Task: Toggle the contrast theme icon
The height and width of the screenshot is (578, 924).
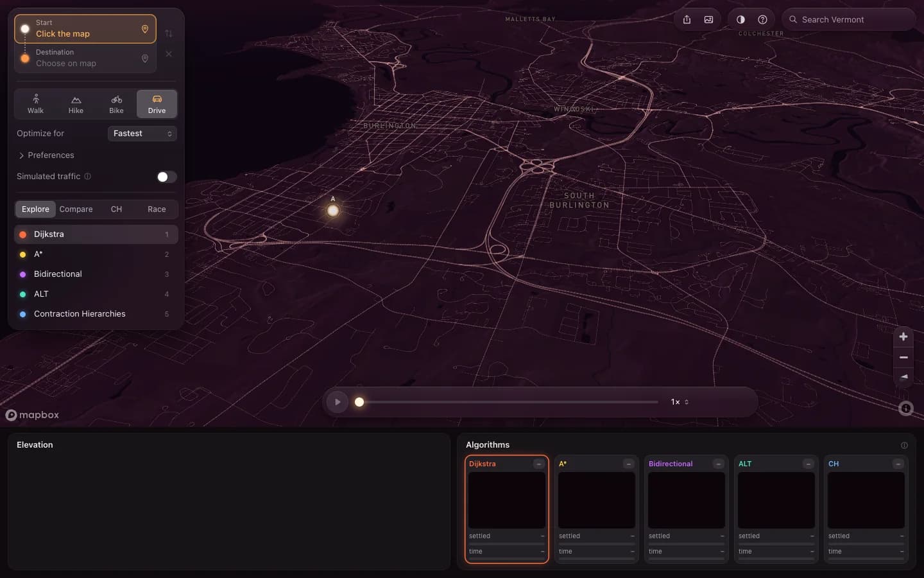Action: point(740,19)
